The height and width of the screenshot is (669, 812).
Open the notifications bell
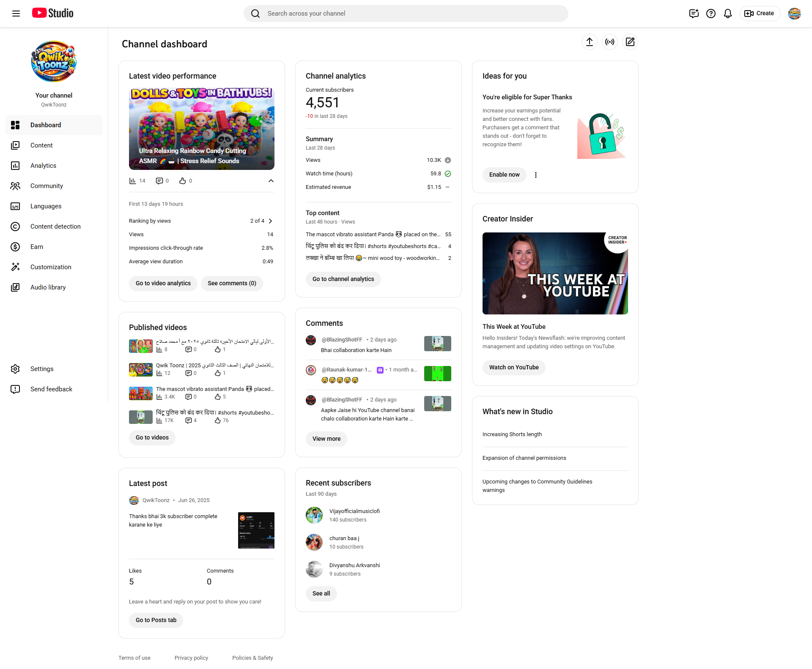(x=727, y=14)
